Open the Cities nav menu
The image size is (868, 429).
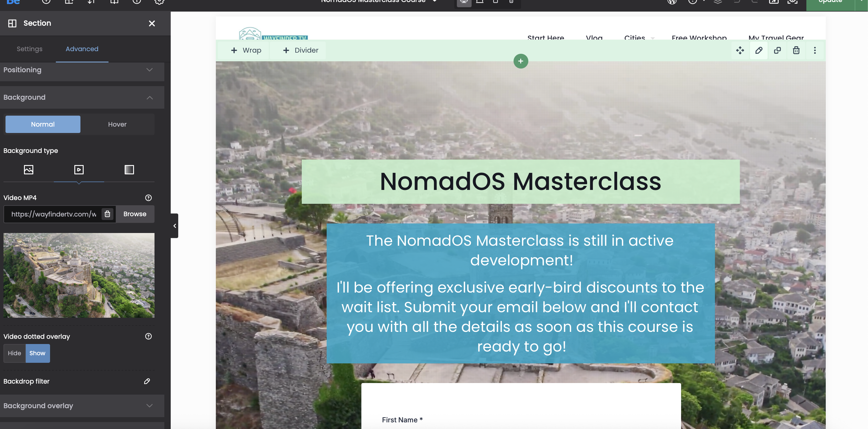[635, 37]
